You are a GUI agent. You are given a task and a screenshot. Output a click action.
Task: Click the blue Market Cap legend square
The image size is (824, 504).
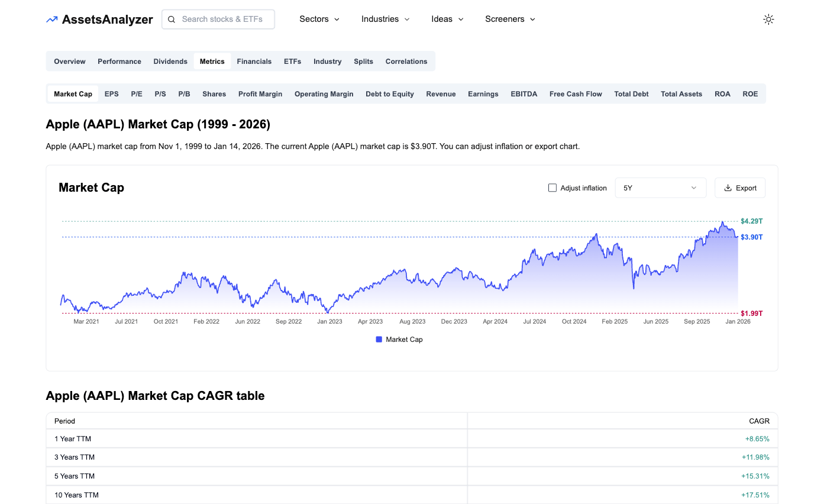pos(379,340)
